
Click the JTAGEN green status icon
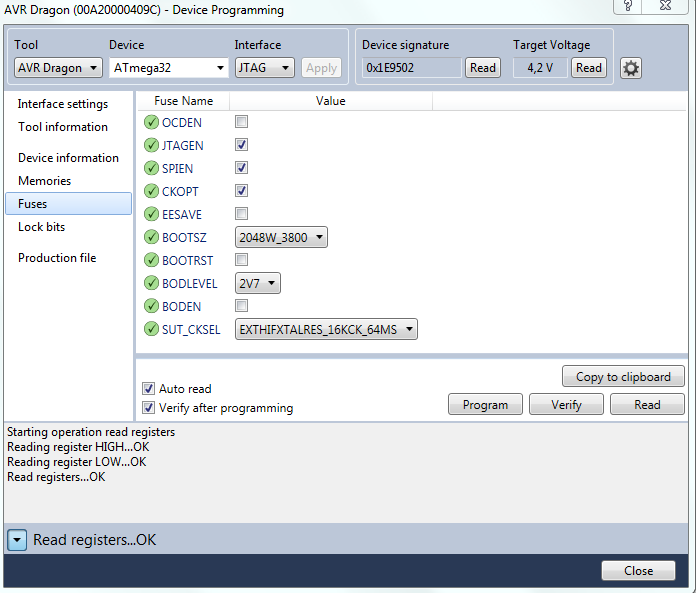(x=151, y=145)
